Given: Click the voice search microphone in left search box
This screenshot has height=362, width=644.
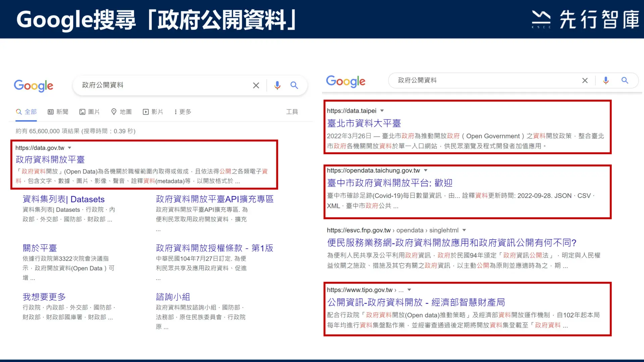Looking at the screenshot, I should [277, 85].
